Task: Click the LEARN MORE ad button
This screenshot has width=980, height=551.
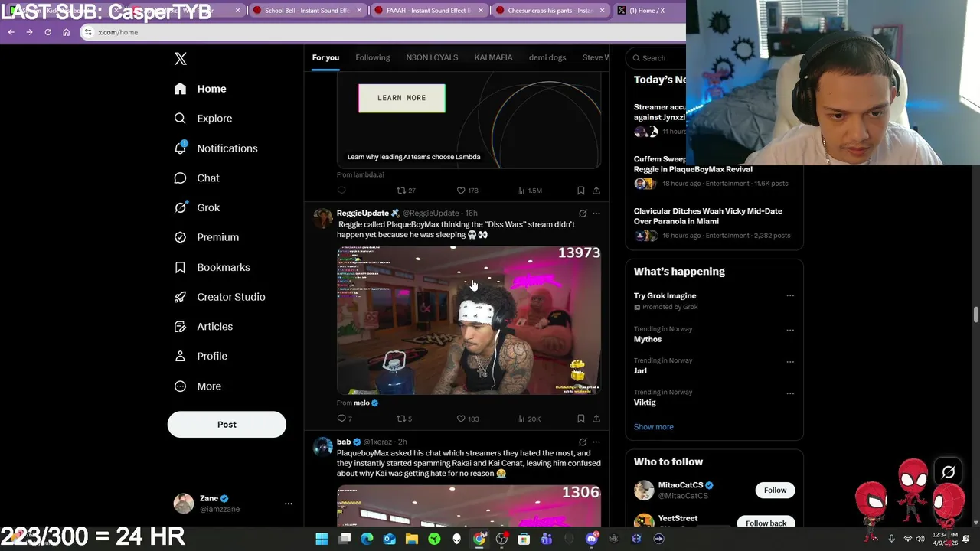Action: tap(402, 98)
